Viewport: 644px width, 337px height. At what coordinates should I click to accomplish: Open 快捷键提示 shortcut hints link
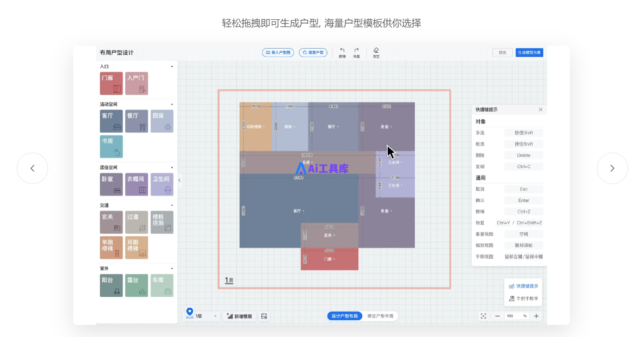click(x=523, y=286)
